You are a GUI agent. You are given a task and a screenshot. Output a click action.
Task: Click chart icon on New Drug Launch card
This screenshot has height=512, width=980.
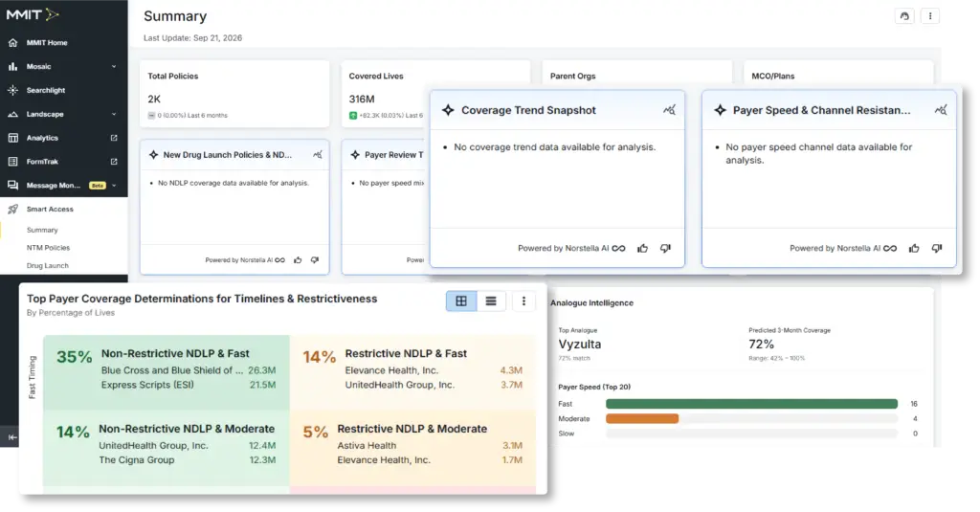pos(318,154)
